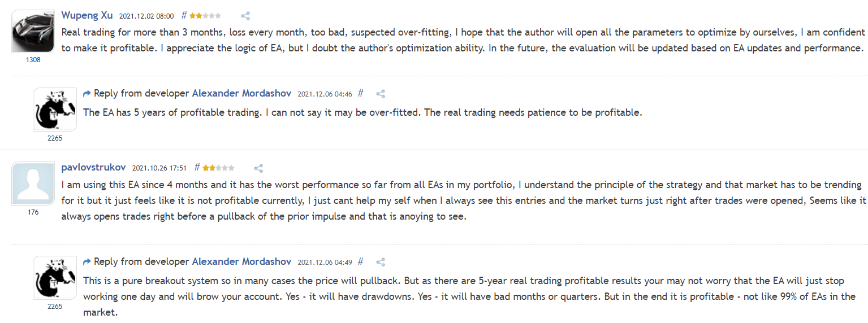The width and height of the screenshot is (868, 323).
Task: Click the rat avatar on the 04:46 reply
Action: point(55,110)
